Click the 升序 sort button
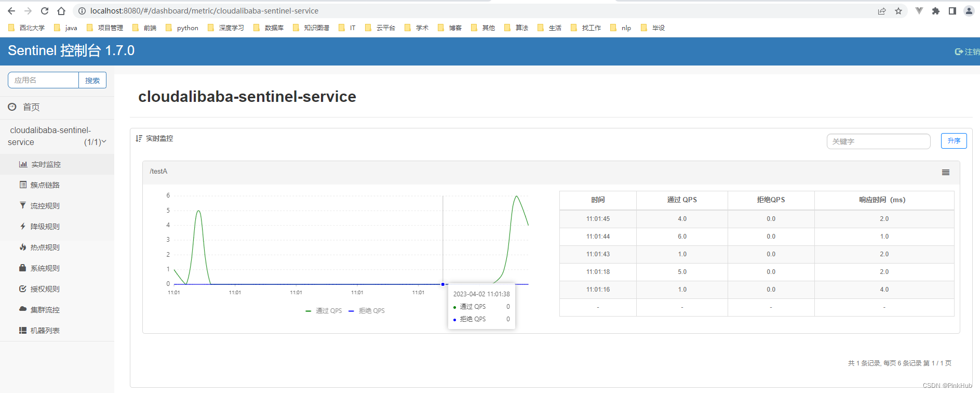The height and width of the screenshot is (393, 980). tap(954, 141)
